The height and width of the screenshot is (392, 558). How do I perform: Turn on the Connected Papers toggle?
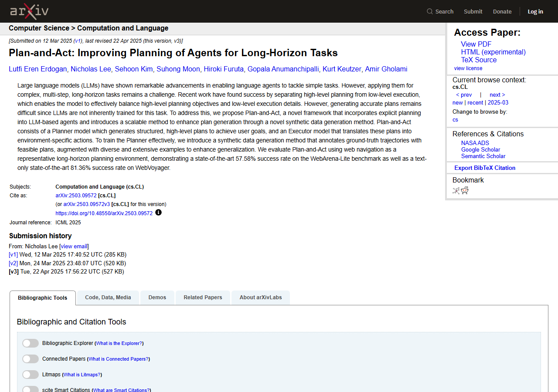tap(31, 359)
